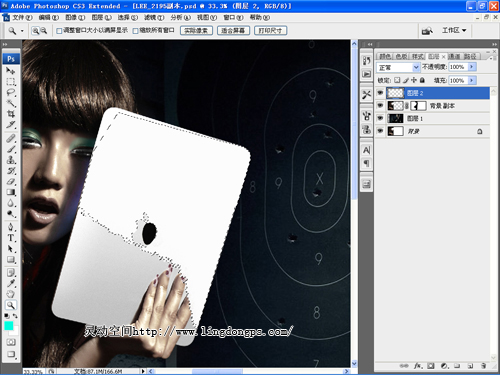The image size is (500, 375).
Task: Select the Magic Wand tool
Action: coord(11,103)
